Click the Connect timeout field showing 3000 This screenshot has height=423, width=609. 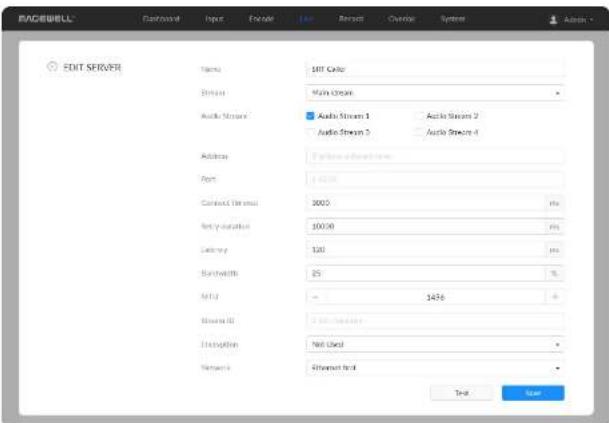click(x=426, y=203)
